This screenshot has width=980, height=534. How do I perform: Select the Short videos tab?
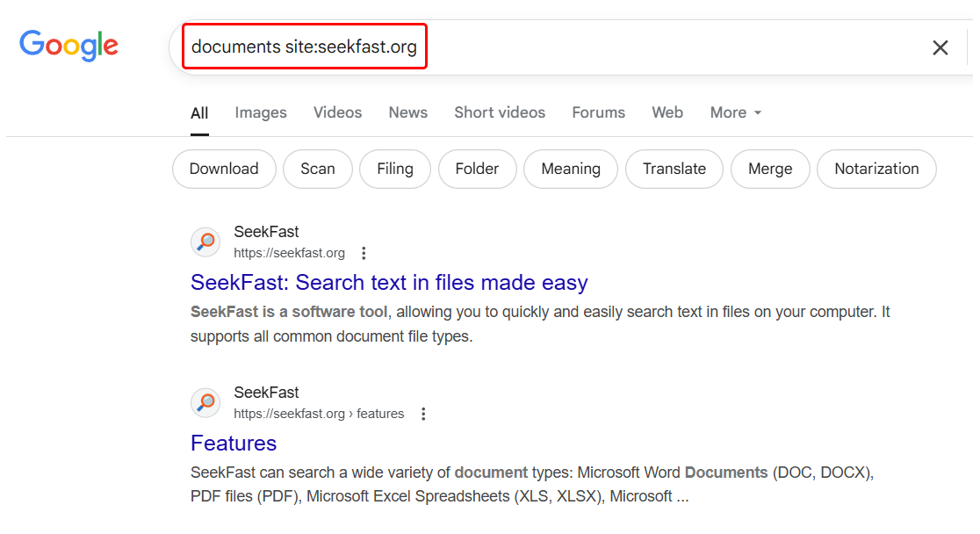(499, 112)
